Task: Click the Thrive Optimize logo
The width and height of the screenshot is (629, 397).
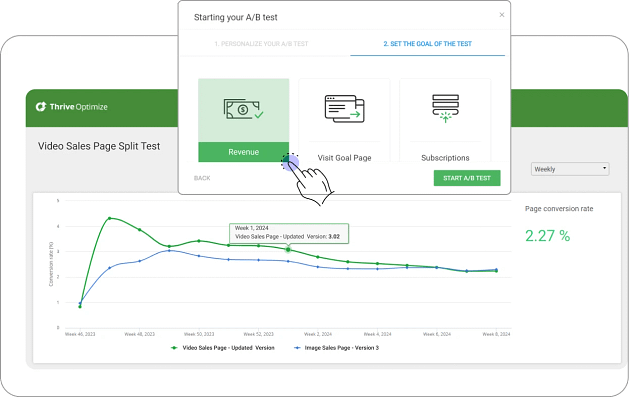Action: pyautogui.click(x=72, y=107)
